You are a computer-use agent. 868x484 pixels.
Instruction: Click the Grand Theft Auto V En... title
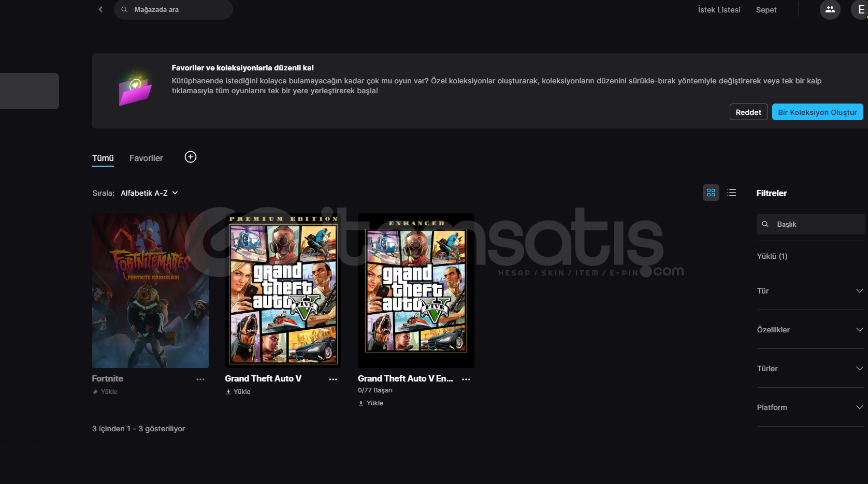coord(406,379)
